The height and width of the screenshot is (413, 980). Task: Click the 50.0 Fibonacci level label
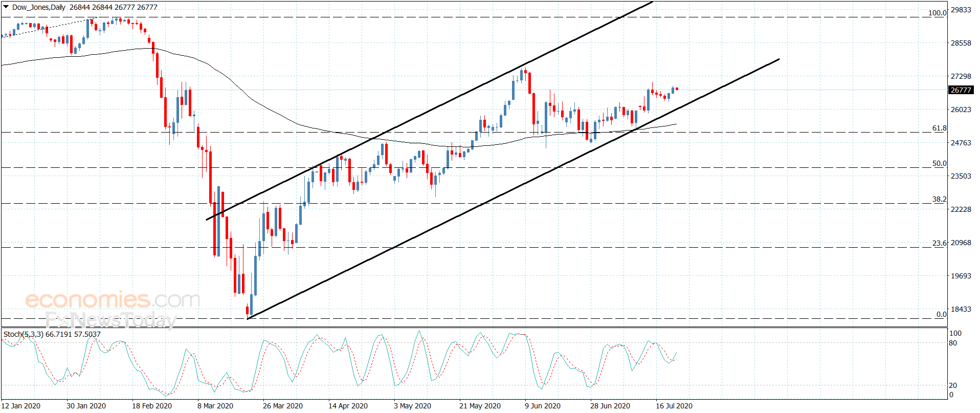tap(940, 163)
